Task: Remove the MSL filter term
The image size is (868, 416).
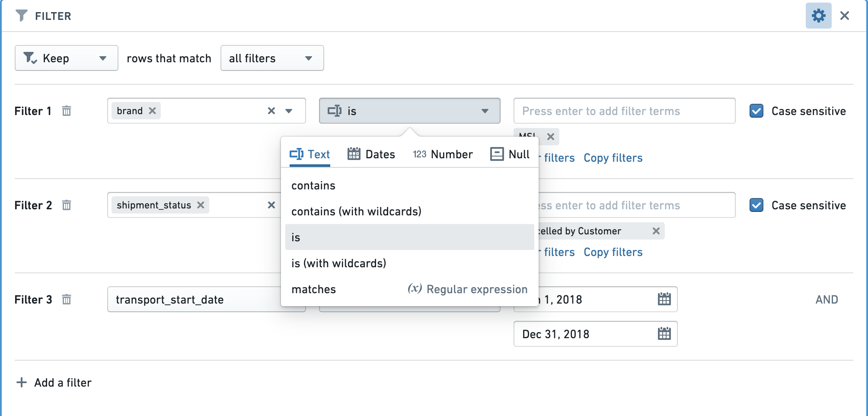Action: click(x=550, y=137)
